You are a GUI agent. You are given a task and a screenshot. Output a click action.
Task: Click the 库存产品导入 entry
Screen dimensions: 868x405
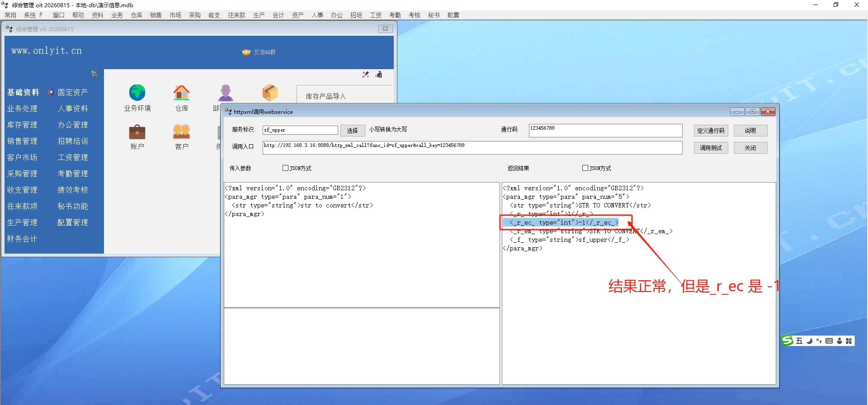(x=325, y=96)
